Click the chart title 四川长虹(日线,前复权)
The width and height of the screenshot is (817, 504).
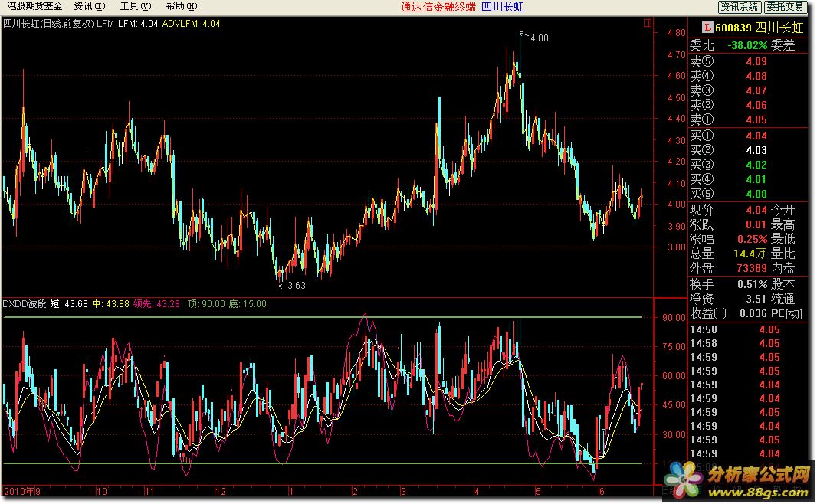[x=48, y=24]
